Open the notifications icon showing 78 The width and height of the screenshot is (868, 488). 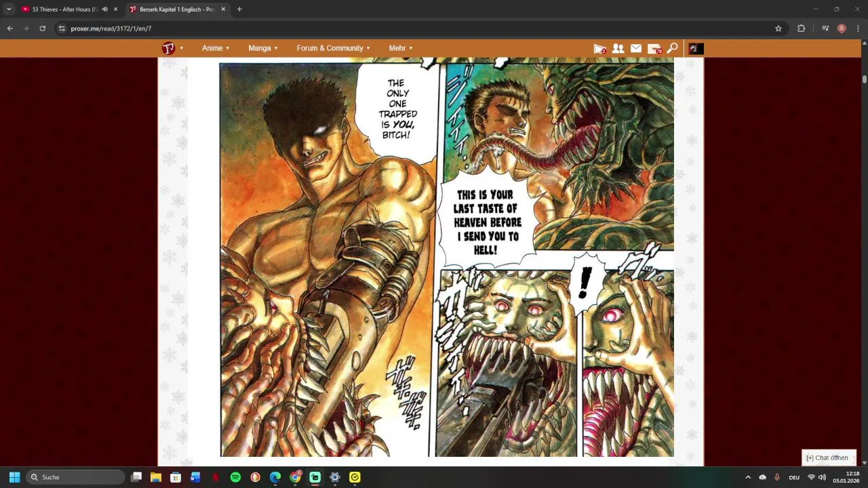[654, 48]
